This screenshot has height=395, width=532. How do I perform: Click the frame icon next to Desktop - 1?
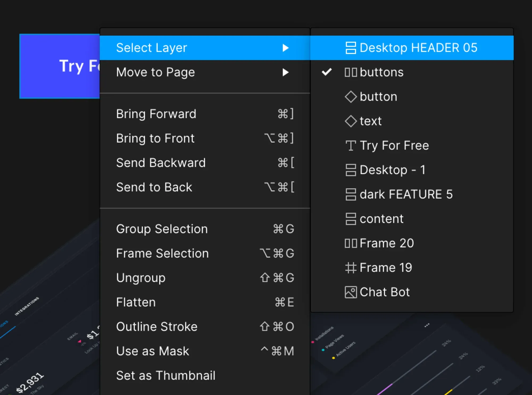point(351,170)
